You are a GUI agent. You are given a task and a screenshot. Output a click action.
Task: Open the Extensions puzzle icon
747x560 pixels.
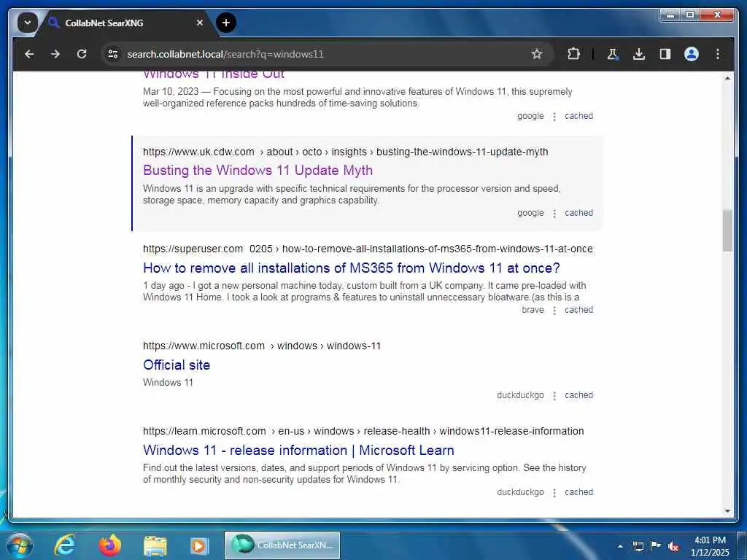click(573, 54)
